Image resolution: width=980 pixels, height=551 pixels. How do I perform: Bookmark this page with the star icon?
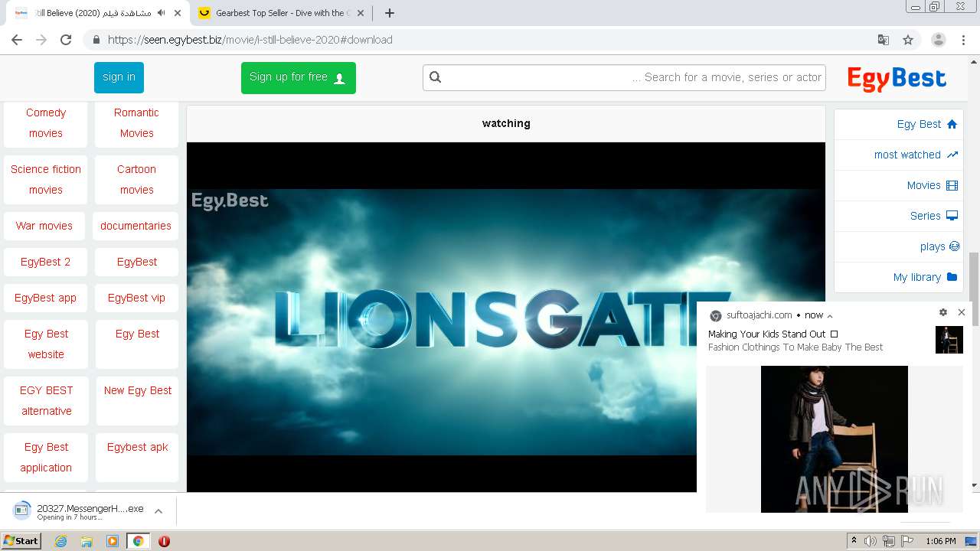(x=908, y=40)
